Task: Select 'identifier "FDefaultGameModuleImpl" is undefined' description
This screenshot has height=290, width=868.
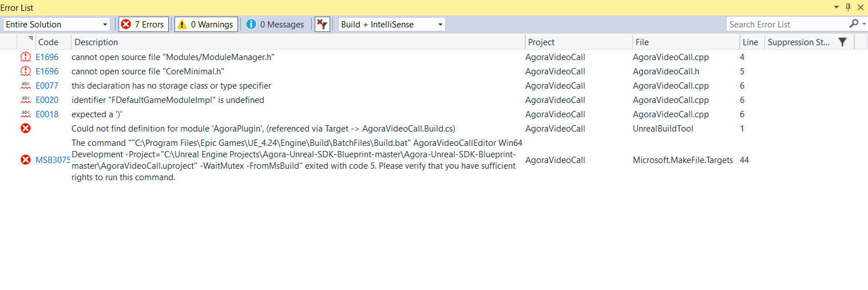Action: 168,100
